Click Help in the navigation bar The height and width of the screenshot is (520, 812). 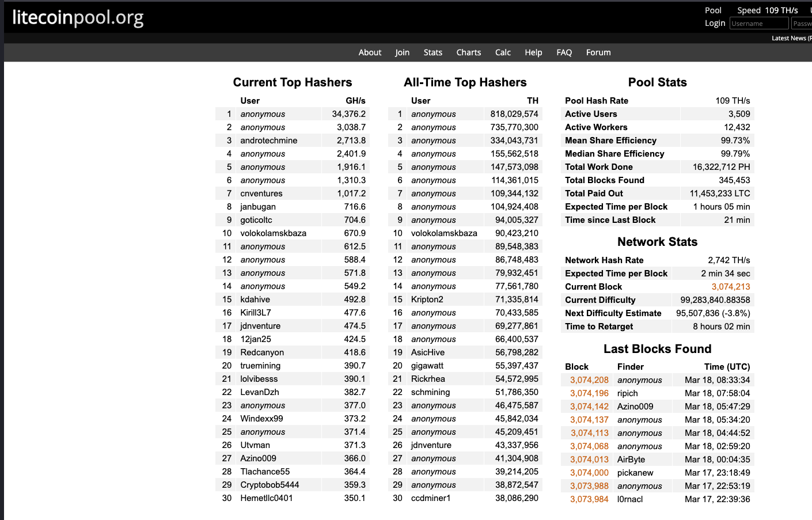[533, 52]
